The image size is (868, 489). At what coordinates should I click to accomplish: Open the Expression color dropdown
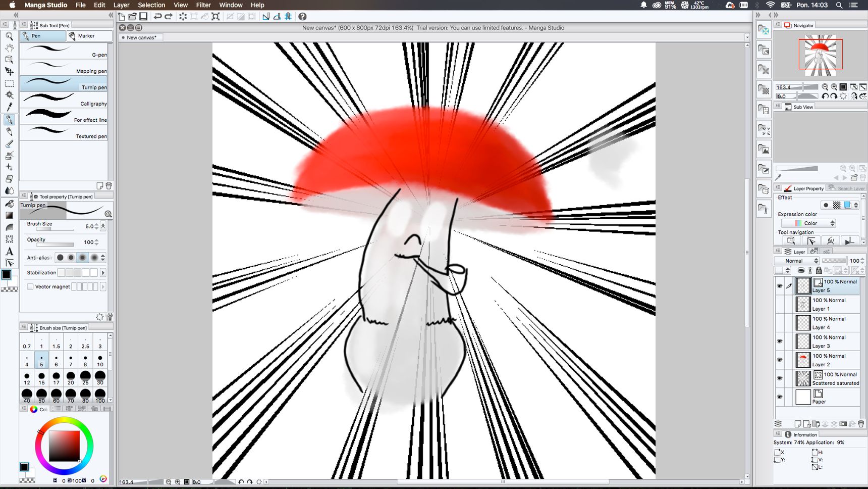coord(808,223)
